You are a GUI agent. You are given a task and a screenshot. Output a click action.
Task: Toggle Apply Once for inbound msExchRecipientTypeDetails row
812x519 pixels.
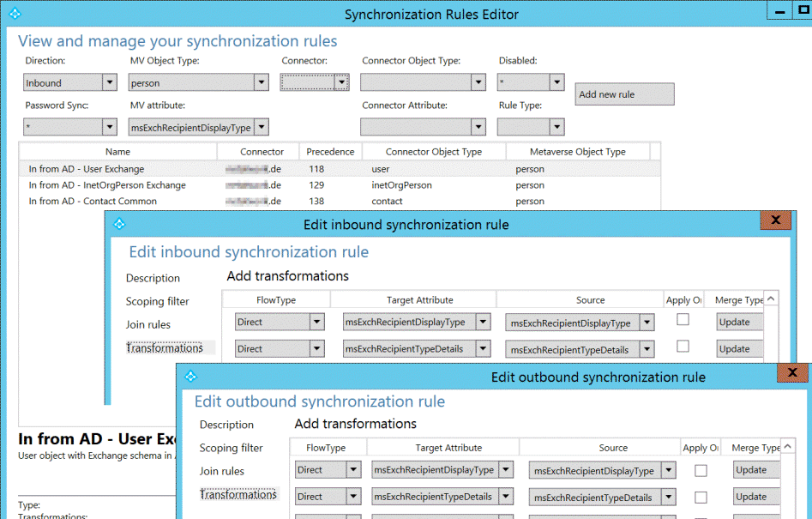(683, 346)
